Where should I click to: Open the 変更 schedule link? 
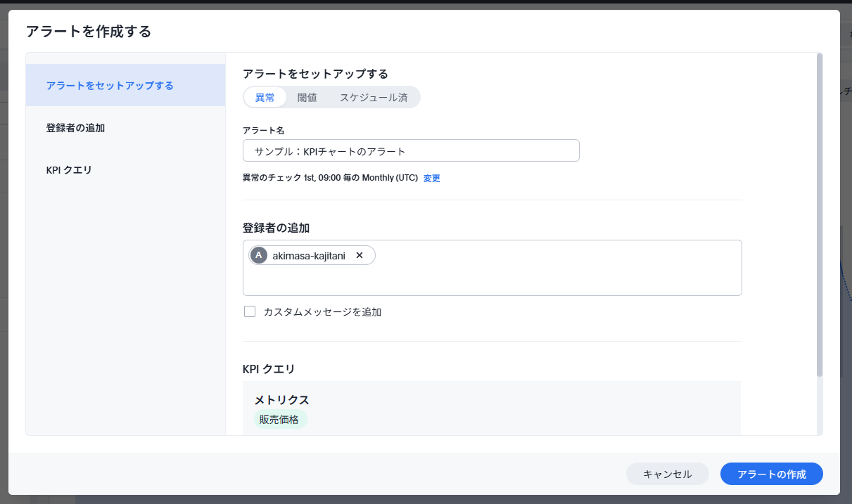431,178
